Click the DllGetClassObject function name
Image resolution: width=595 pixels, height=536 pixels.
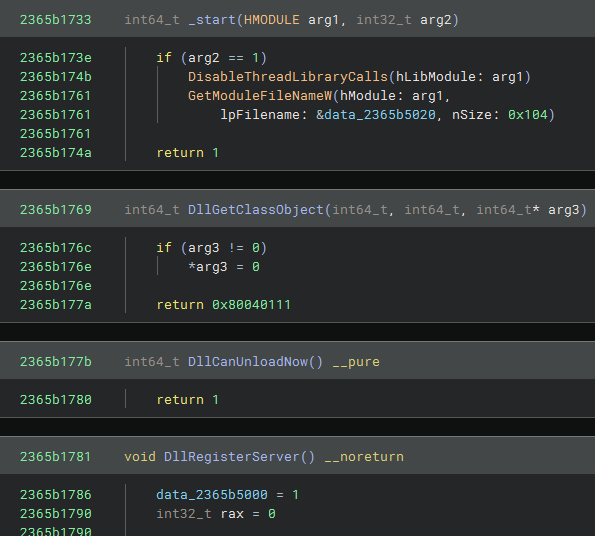click(255, 210)
